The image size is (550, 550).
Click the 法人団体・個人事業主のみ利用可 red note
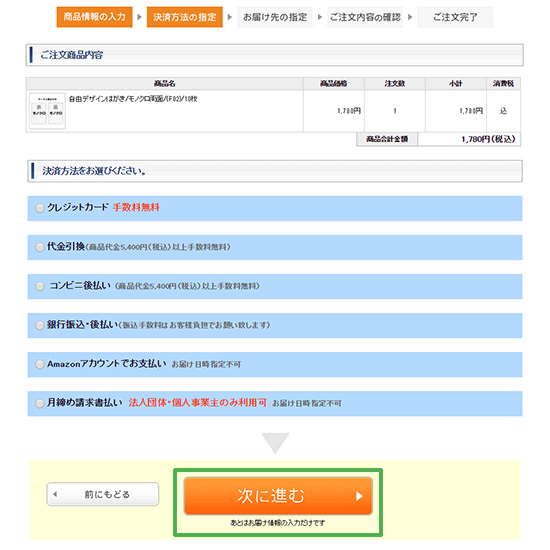click(x=197, y=402)
